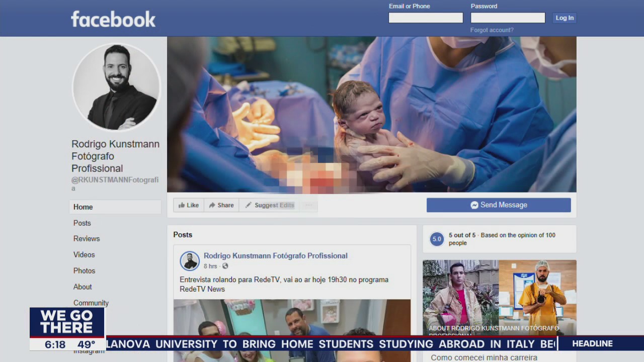Click the Suggest Edits pencil button
The width and height of the screenshot is (644, 362).
270,205
